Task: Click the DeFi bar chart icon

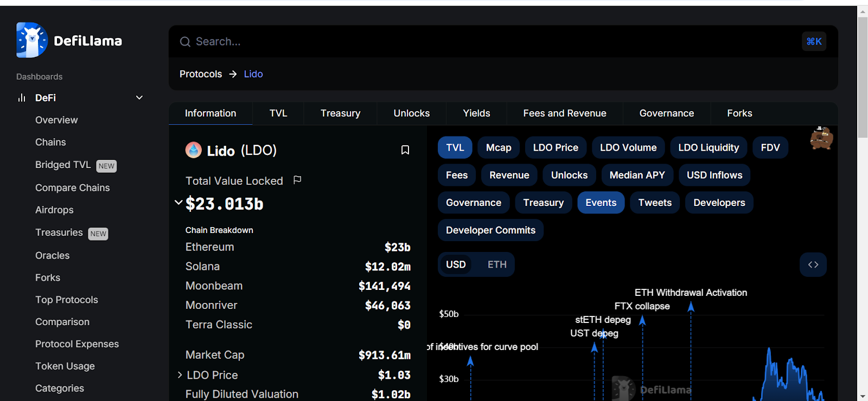Action: click(x=22, y=98)
